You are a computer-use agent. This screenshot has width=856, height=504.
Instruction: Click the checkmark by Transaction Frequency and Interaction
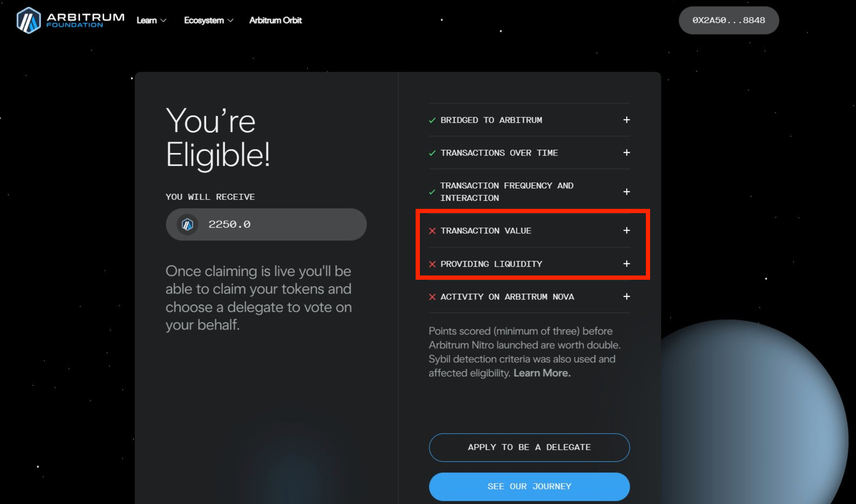(432, 192)
